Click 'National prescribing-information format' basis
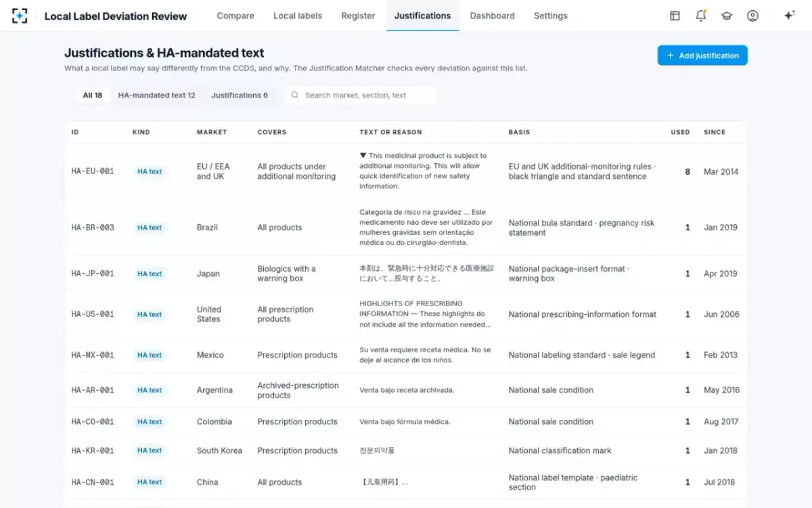This screenshot has height=508, width=812. (583, 314)
